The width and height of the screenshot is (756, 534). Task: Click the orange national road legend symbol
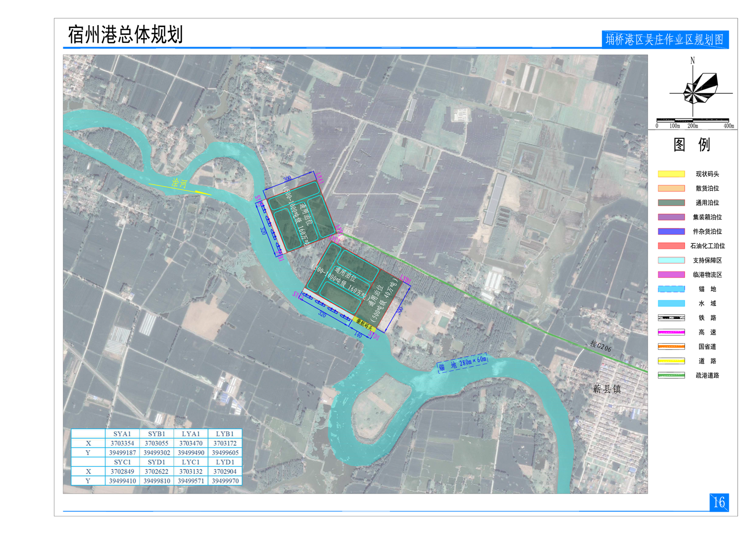[671, 346]
